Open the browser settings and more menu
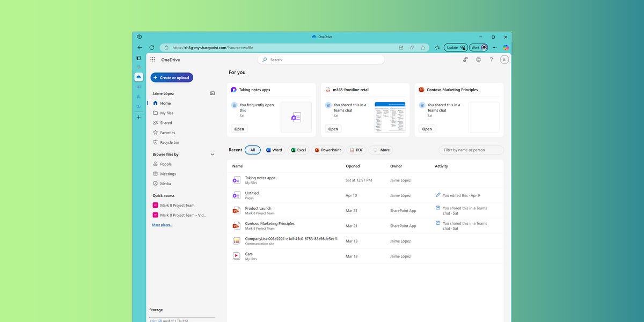The height and width of the screenshot is (322, 644). point(495,47)
